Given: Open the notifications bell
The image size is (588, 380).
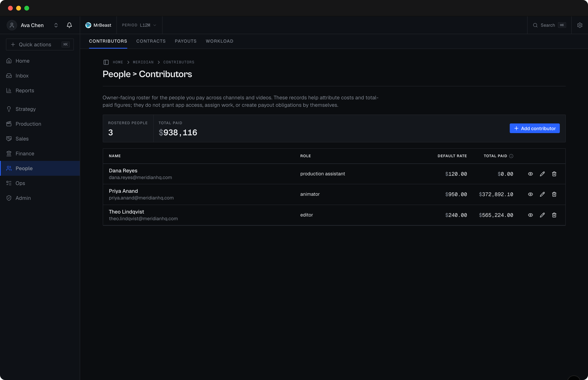Looking at the screenshot, I should click(69, 25).
